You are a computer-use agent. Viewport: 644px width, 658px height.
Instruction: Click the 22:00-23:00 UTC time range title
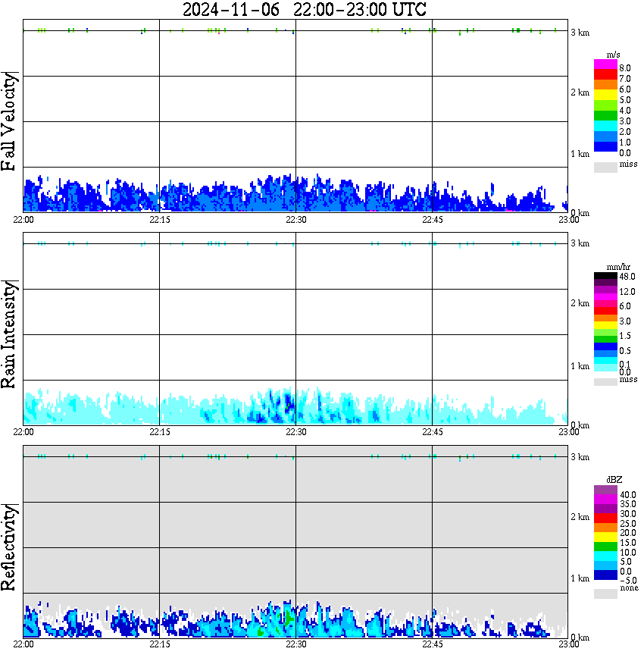(x=360, y=9)
